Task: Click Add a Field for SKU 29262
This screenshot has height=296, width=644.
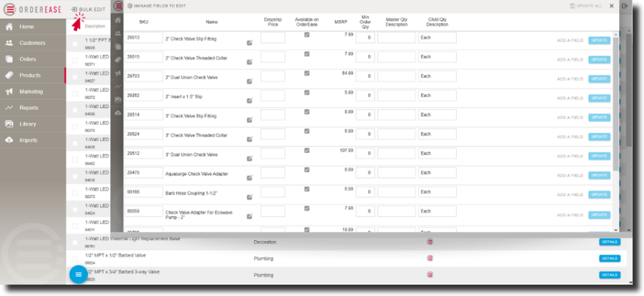Action: 570,98
